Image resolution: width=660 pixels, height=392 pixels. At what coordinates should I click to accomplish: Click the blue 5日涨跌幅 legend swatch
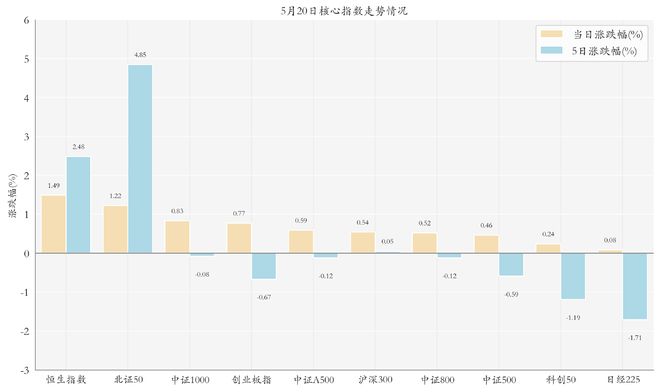coord(551,51)
